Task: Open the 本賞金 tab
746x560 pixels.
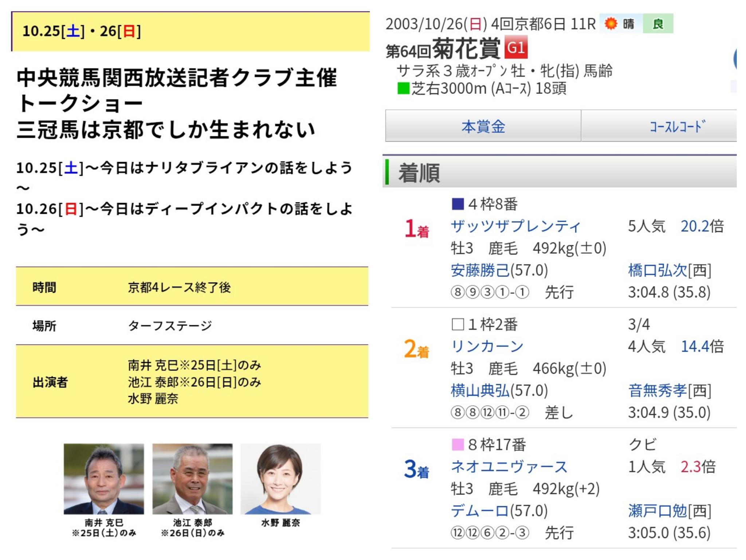Action: point(483,126)
